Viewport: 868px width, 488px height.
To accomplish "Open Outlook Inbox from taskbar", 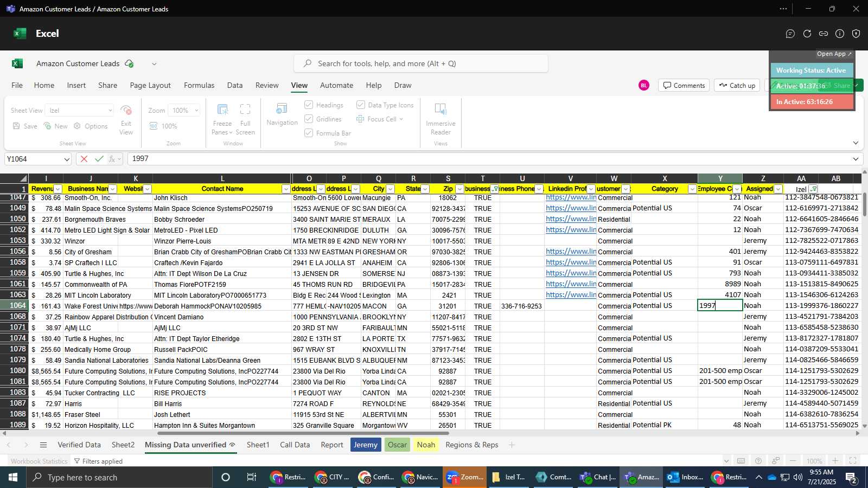I will pos(685,477).
